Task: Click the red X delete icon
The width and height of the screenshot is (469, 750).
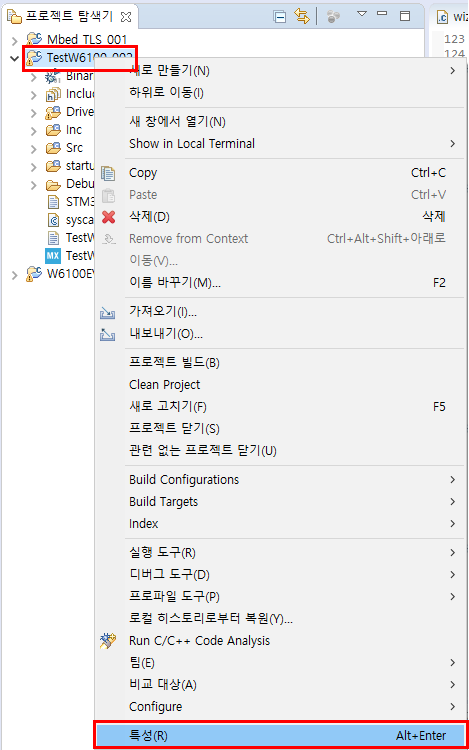Action: tap(109, 217)
